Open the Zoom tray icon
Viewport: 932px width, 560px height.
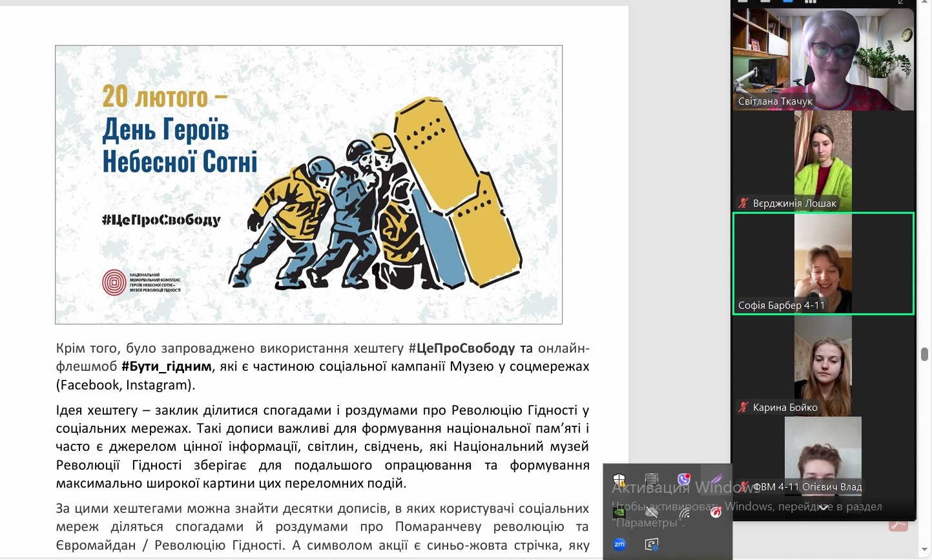click(x=619, y=544)
